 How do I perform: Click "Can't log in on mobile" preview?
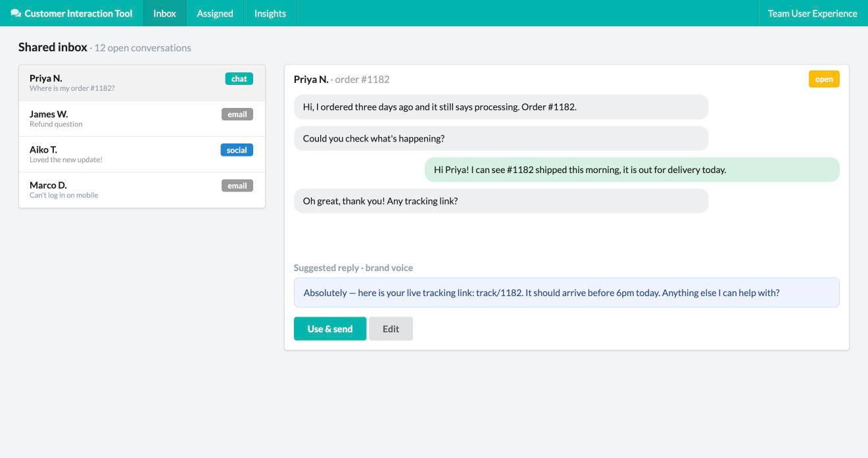[64, 195]
